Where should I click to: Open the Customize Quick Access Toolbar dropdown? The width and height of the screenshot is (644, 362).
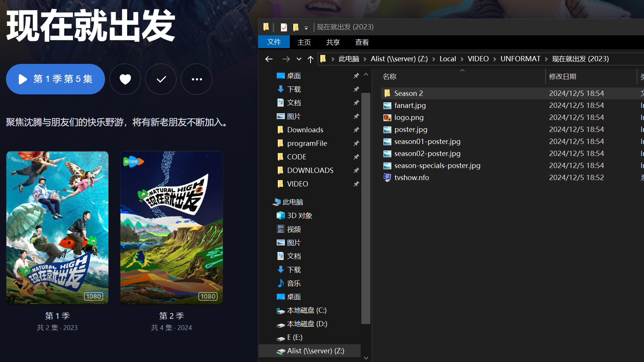click(306, 28)
